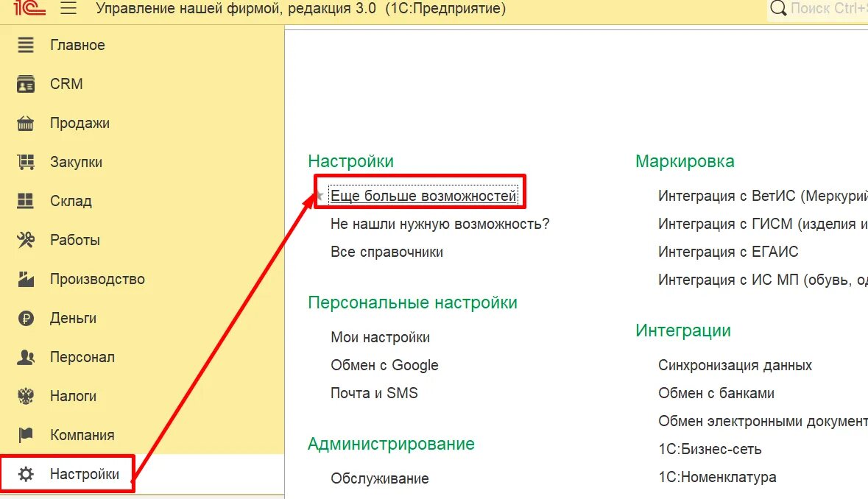This screenshot has width=868, height=499.
Task: Open the CRM section
Action: tap(66, 84)
